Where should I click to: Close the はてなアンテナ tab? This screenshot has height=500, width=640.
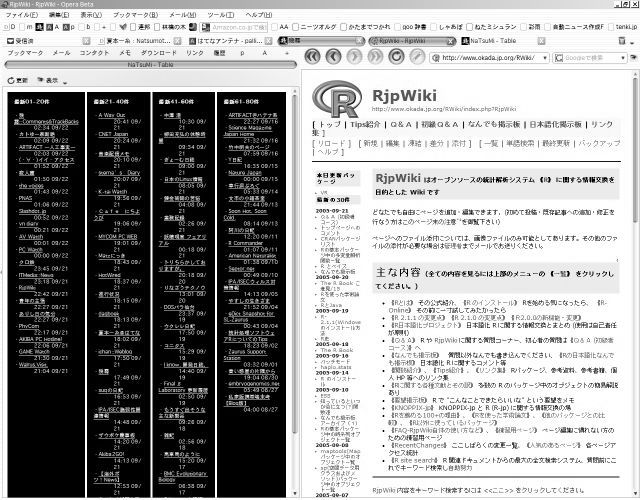pos(268,41)
